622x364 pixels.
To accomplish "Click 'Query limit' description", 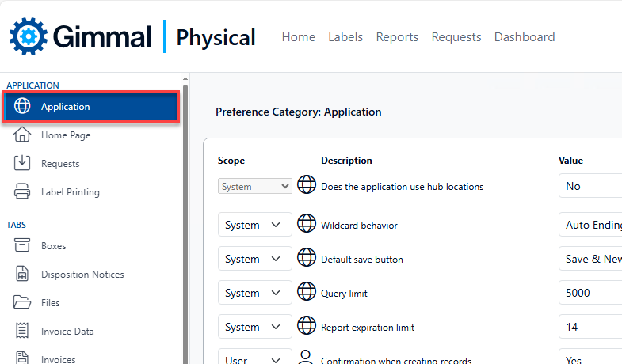I will [344, 294].
